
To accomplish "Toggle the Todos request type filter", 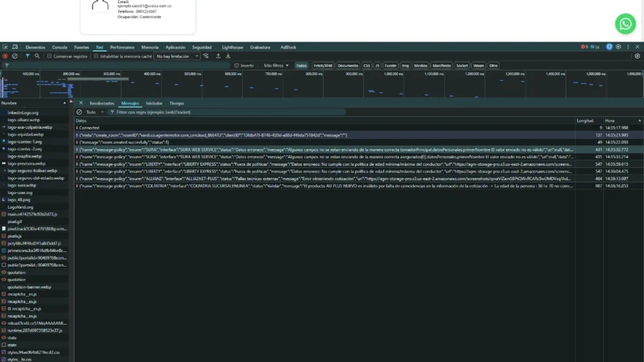I will 301,65.
